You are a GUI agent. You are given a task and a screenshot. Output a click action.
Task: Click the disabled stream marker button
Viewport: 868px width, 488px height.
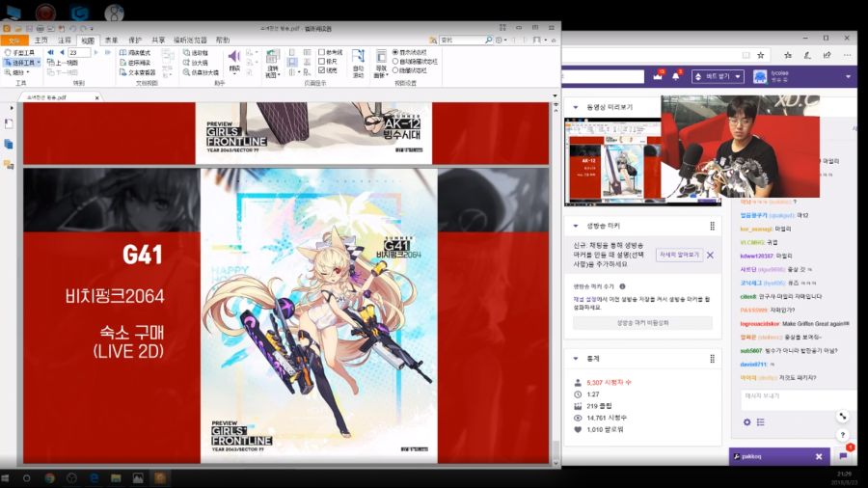coord(642,322)
